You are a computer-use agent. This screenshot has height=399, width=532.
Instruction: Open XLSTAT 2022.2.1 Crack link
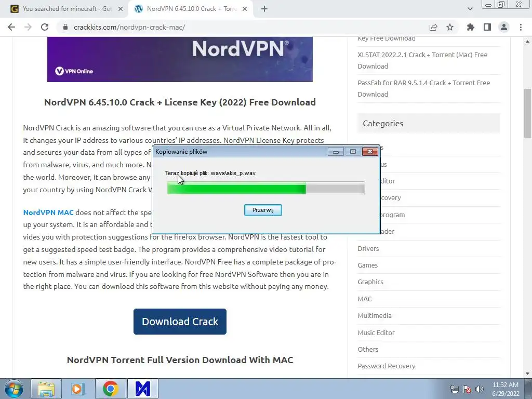(x=422, y=60)
